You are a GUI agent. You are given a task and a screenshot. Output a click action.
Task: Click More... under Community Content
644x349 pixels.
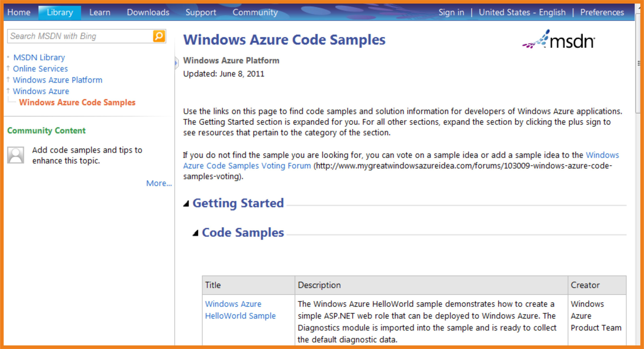coord(159,183)
